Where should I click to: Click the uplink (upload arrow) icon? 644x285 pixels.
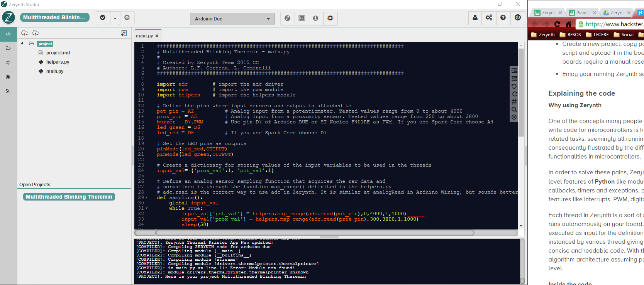point(127,18)
